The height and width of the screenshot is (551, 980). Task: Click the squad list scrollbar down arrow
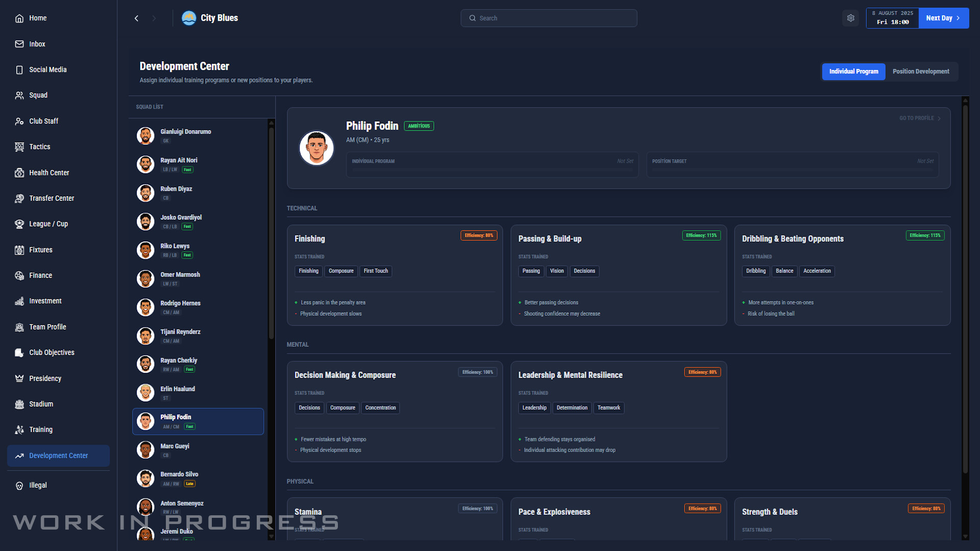click(x=271, y=536)
